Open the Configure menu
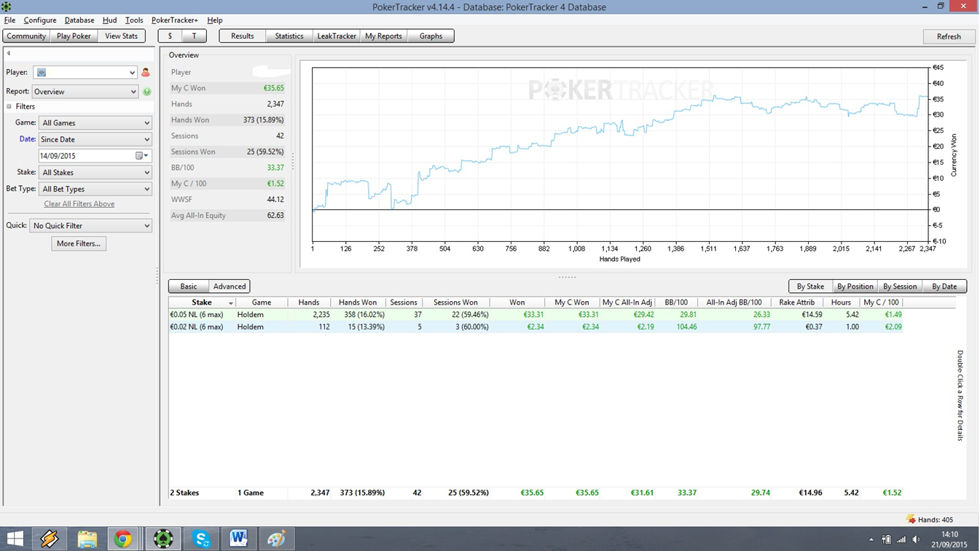Viewport: 980px width, 551px height. 40,20
